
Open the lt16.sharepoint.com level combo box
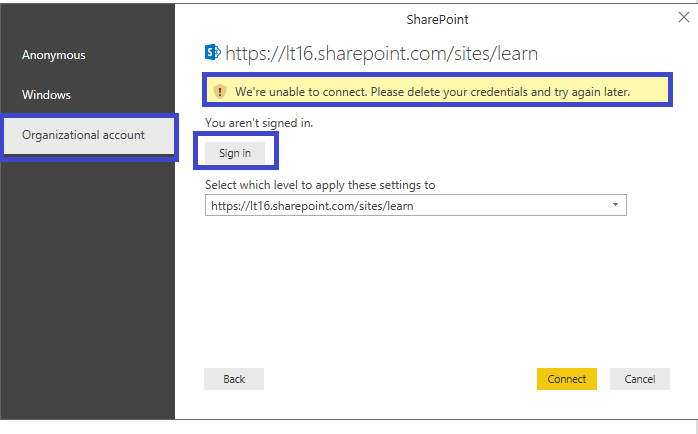coord(400,206)
